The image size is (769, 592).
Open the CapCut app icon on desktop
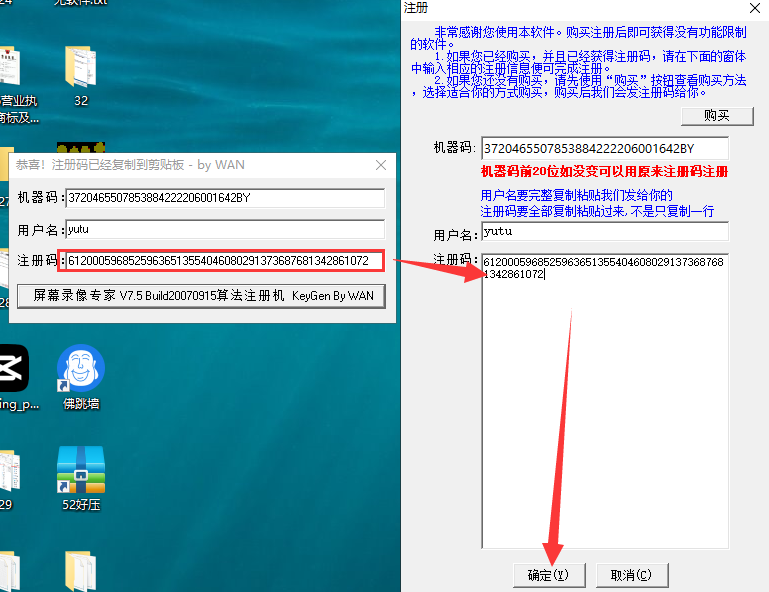point(14,368)
